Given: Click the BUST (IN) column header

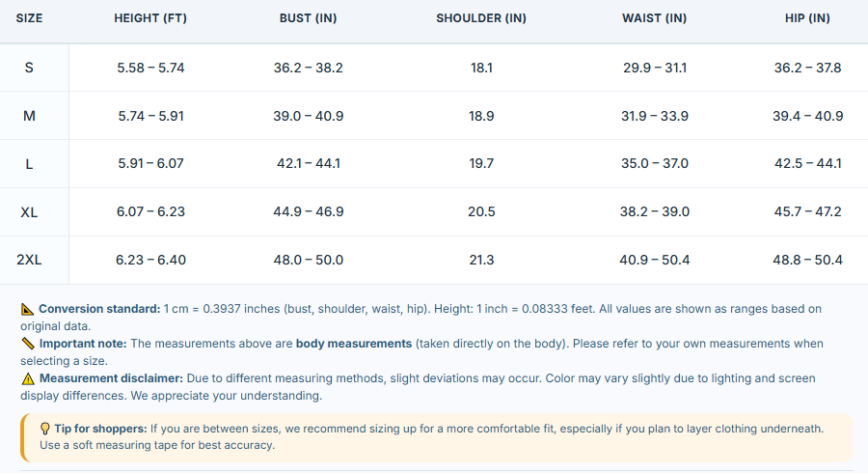Looking at the screenshot, I should click(309, 18).
